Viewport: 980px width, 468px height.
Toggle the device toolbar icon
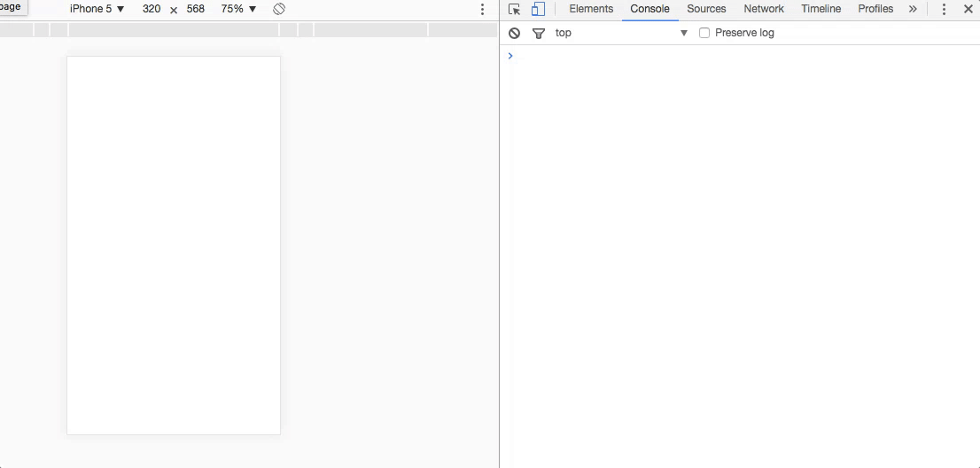tap(538, 10)
